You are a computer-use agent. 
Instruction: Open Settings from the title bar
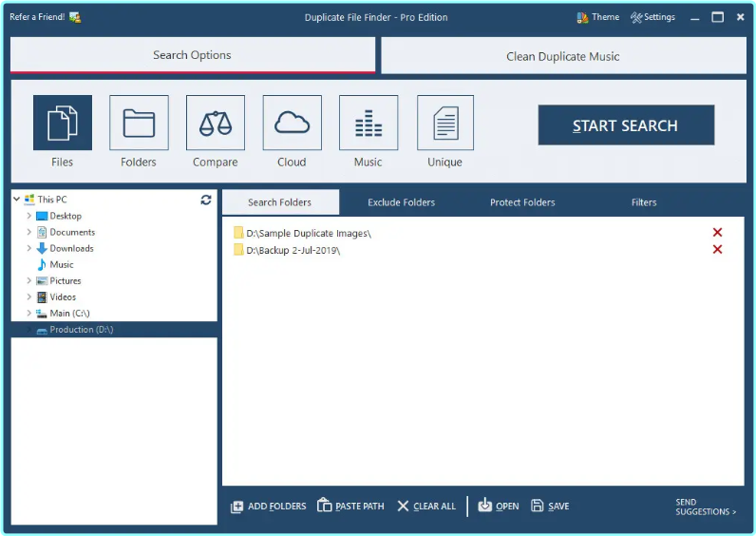(652, 17)
